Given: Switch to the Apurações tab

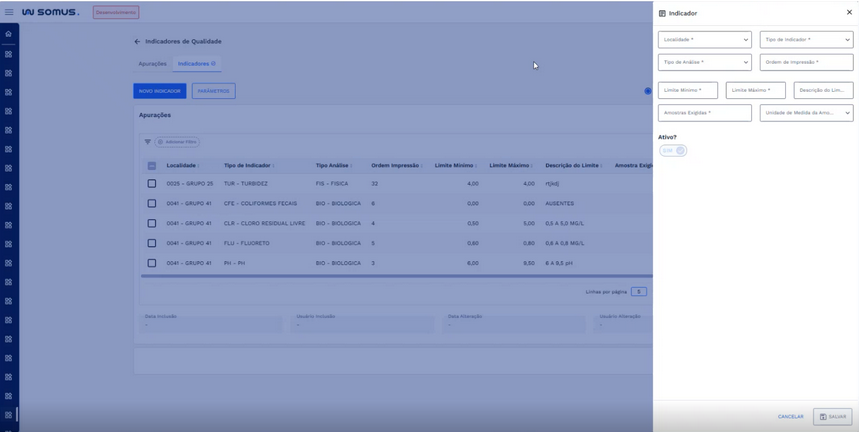Looking at the screenshot, I should 152,64.
